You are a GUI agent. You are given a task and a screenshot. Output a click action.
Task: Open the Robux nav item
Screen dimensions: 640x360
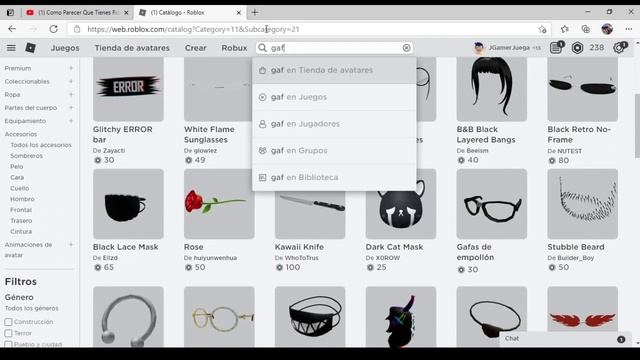coord(234,48)
